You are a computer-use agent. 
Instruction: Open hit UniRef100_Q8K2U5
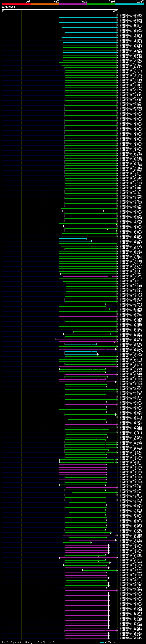pyautogui.click(x=131, y=608)
